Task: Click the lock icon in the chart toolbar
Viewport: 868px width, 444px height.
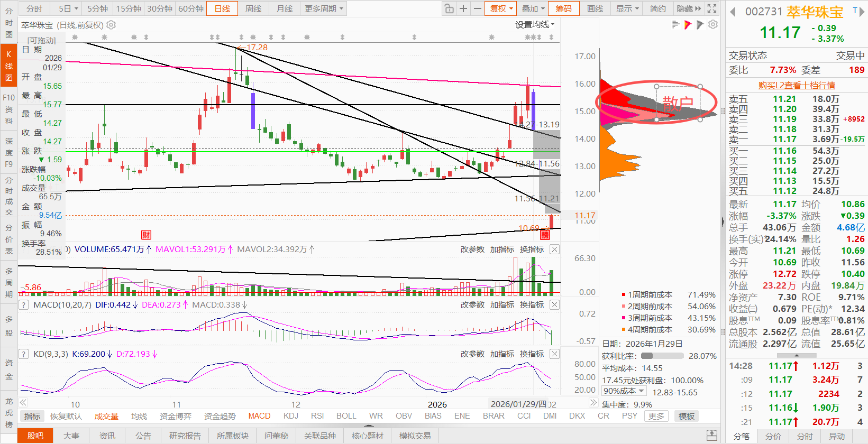Action: 449,8
